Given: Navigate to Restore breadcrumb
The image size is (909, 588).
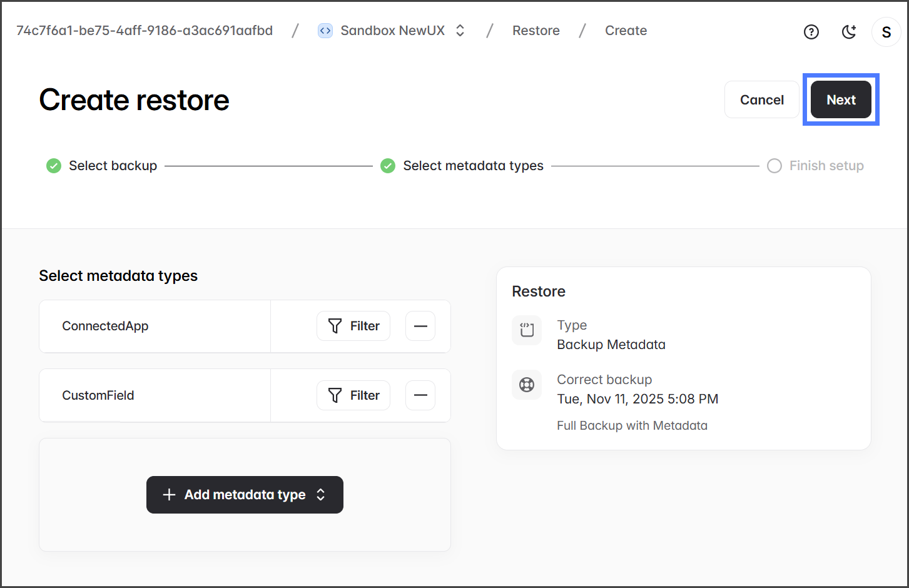Looking at the screenshot, I should point(536,31).
